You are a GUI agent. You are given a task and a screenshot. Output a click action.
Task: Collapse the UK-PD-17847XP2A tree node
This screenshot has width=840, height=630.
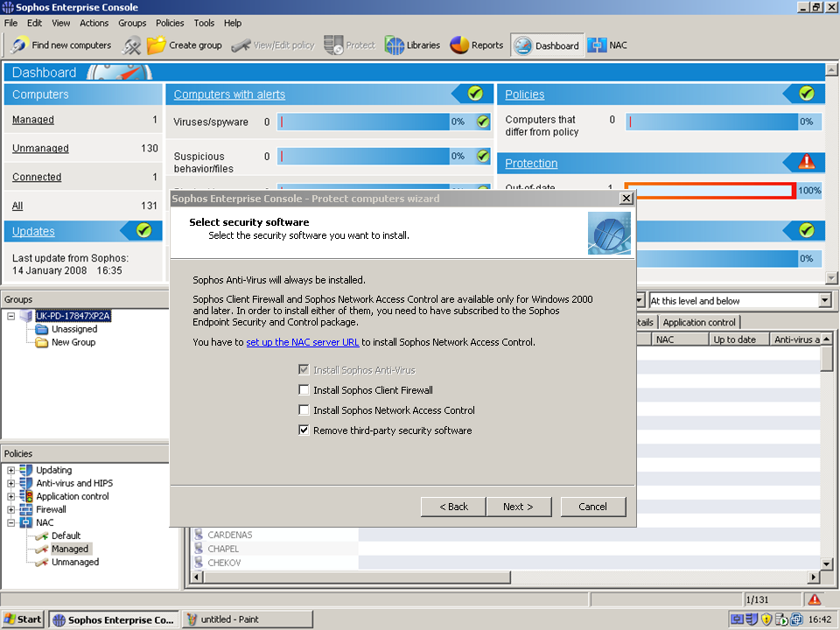click(x=10, y=316)
